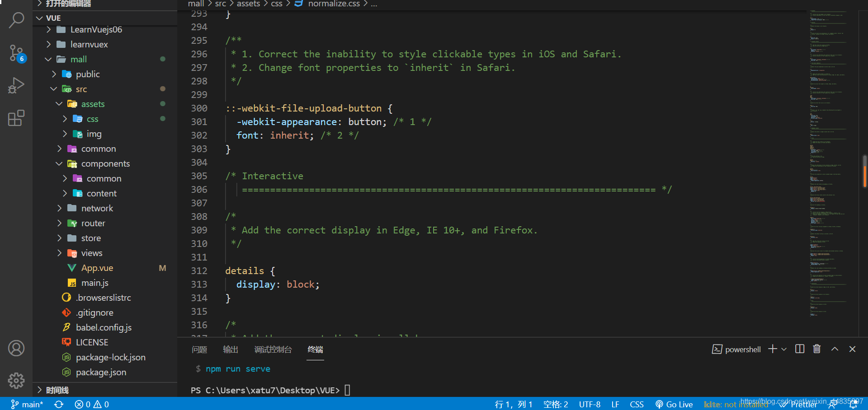Open App.vue file
Screen dimensions: 868x410
click(x=105, y=268)
